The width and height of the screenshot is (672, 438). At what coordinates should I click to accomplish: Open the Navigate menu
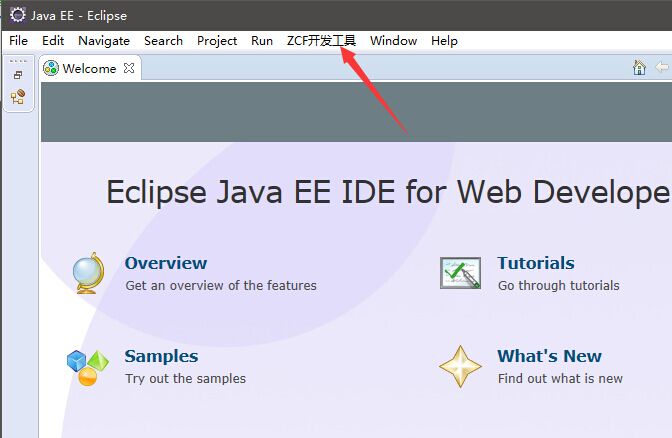click(104, 41)
